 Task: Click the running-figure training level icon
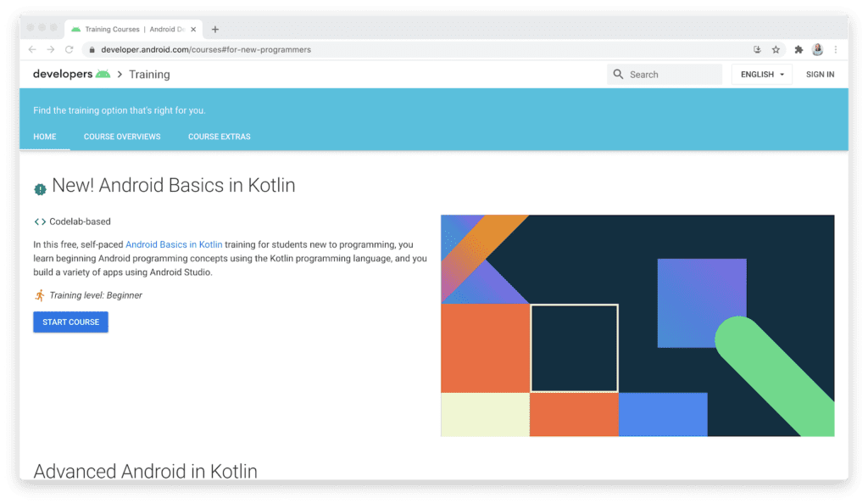coord(40,295)
